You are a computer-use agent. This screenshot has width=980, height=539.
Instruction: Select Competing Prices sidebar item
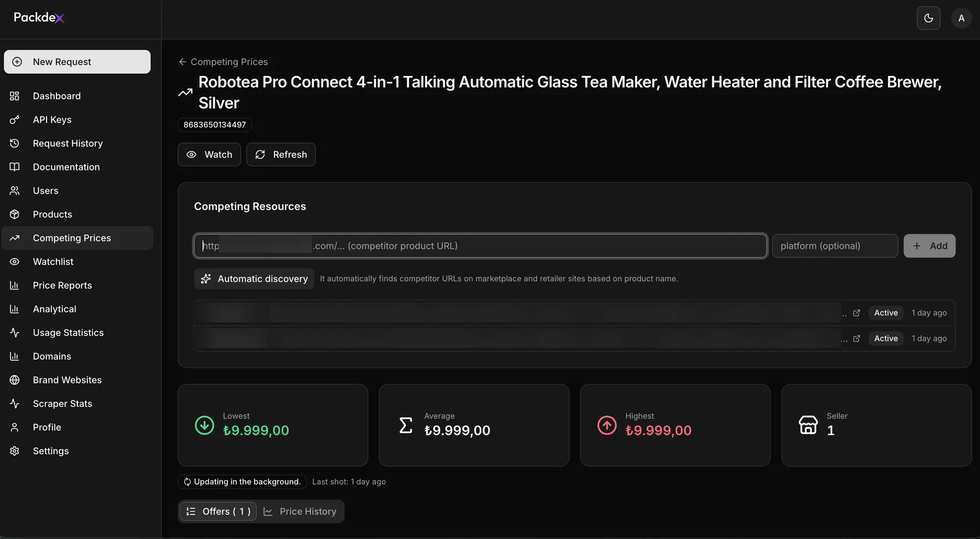(77, 238)
